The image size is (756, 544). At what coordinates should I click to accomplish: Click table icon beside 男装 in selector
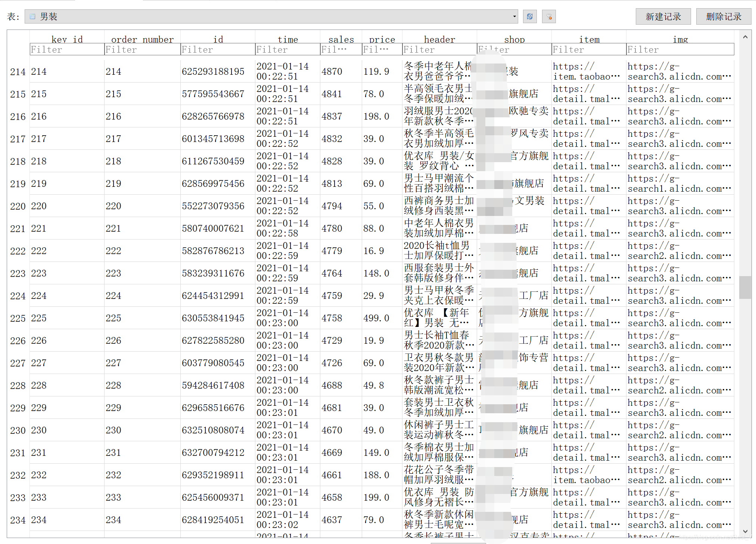tap(32, 16)
